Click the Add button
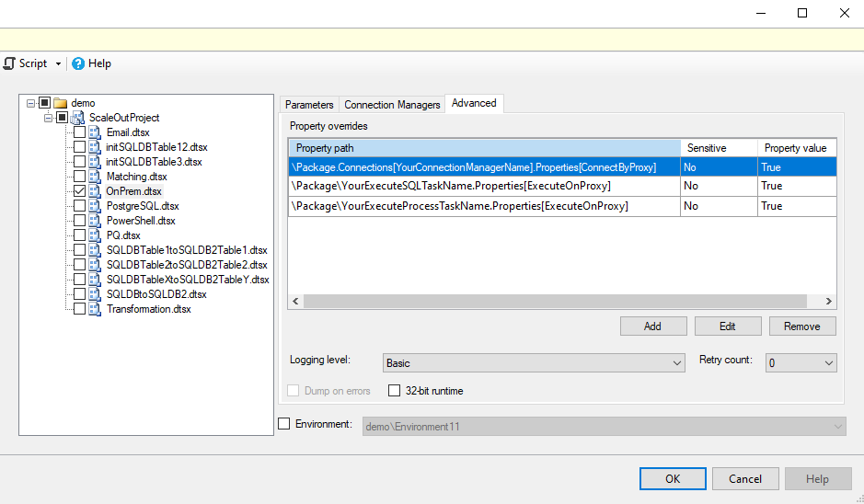Viewport: 864px width, 504px height. (653, 326)
